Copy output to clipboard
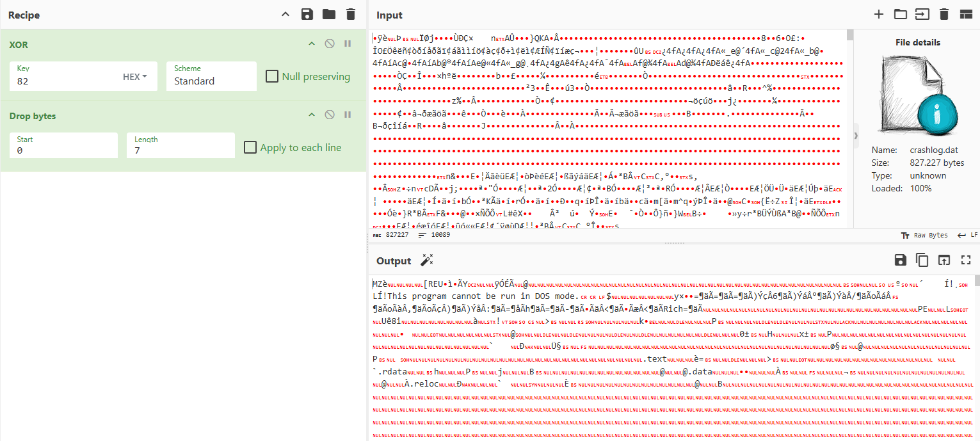Screen dimensions: 980x441 click(x=922, y=260)
